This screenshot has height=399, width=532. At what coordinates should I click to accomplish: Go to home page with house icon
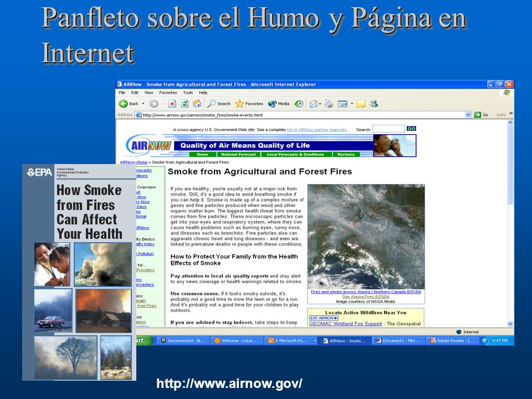point(197,104)
